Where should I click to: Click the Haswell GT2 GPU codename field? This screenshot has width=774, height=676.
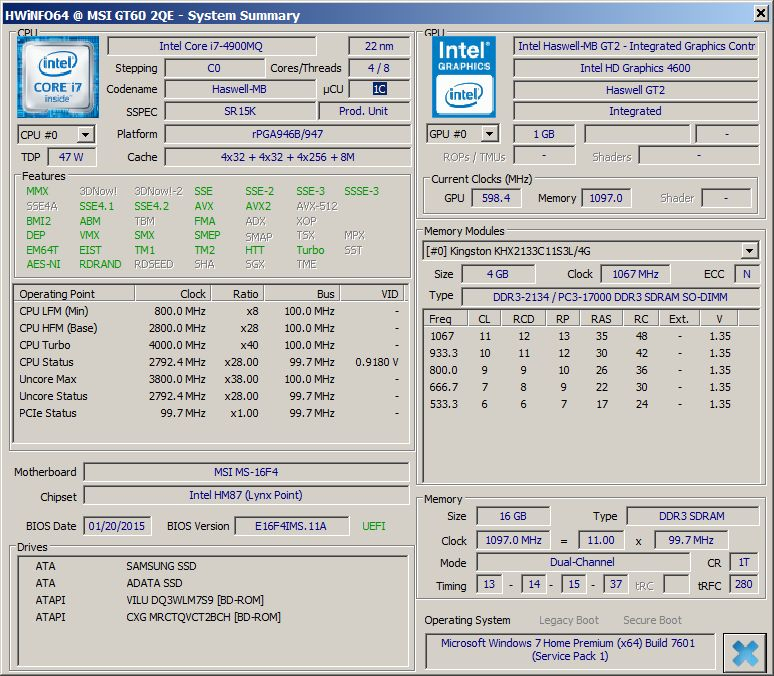tap(635, 90)
